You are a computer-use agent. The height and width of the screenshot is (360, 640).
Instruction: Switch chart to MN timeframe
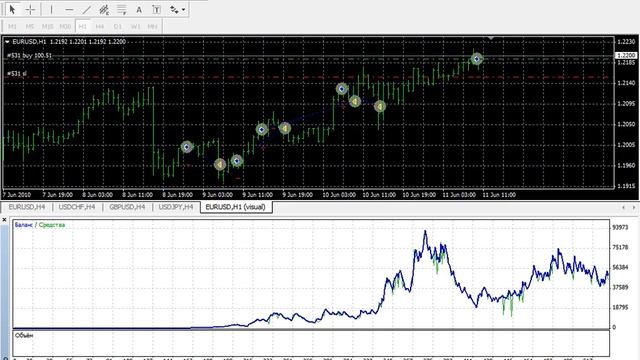coord(153,26)
